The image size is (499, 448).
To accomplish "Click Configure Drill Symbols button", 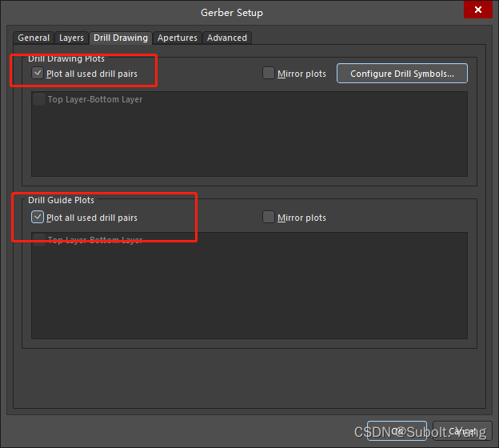I will pos(401,74).
